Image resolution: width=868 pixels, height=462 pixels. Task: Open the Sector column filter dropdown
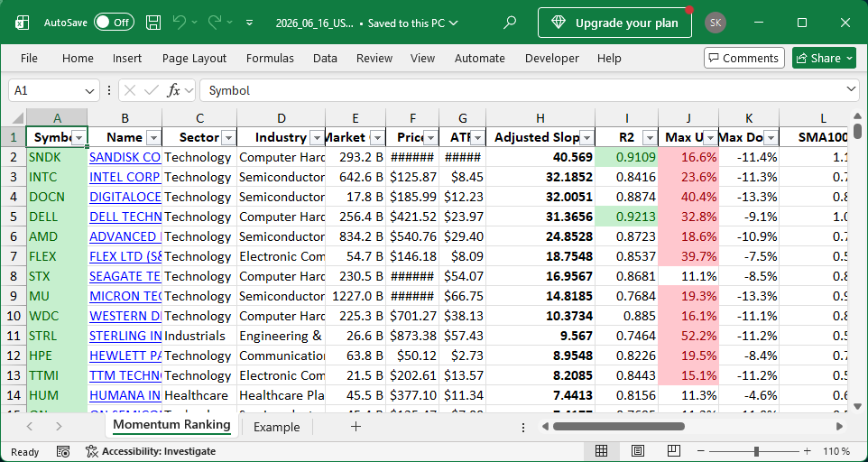[x=228, y=138]
